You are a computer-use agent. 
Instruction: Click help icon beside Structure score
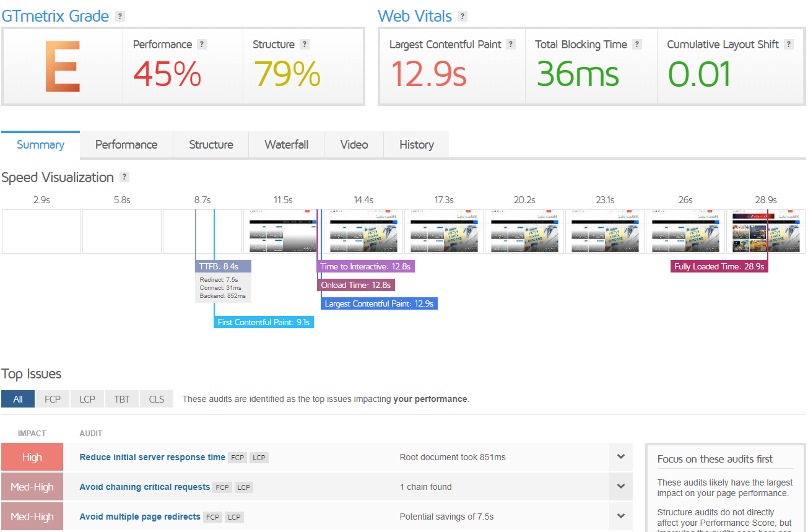[x=304, y=45]
